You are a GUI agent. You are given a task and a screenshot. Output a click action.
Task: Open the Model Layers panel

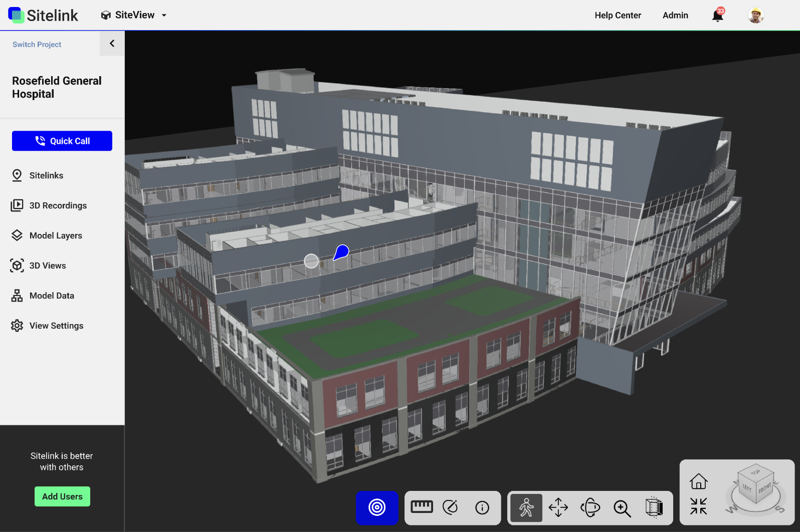[46, 235]
